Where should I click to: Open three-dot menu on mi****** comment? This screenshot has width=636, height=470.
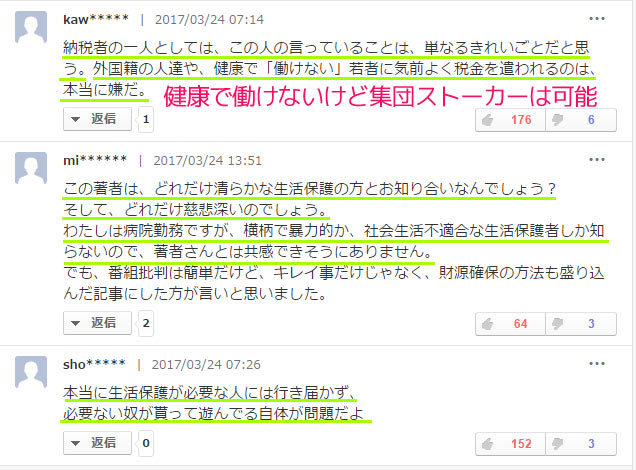(x=597, y=160)
